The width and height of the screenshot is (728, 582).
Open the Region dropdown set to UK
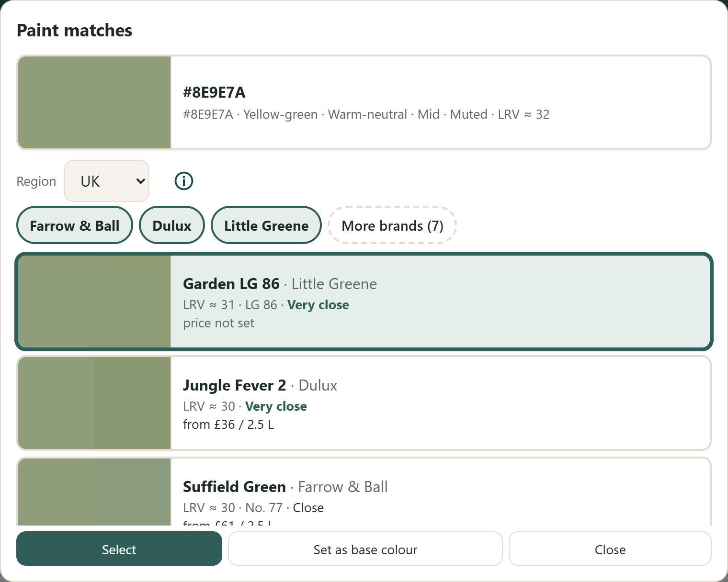(x=107, y=181)
